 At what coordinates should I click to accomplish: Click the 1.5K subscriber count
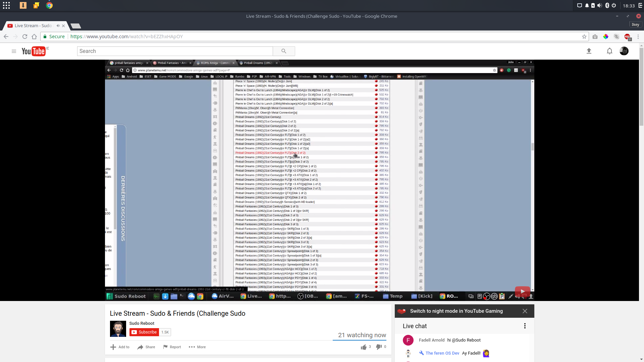click(x=165, y=332)
